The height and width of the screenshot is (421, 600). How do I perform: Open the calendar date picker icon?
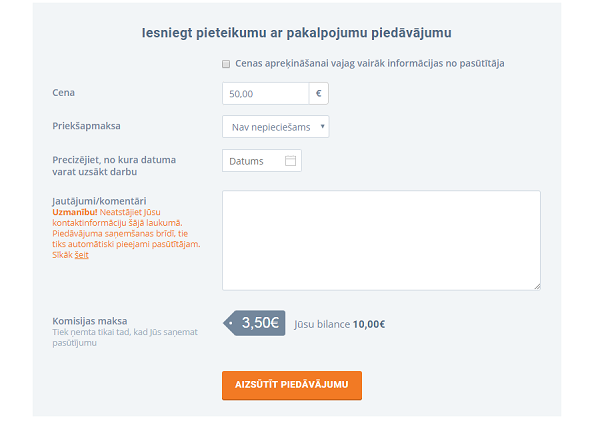pyautogui.click(x=290, y=160)
